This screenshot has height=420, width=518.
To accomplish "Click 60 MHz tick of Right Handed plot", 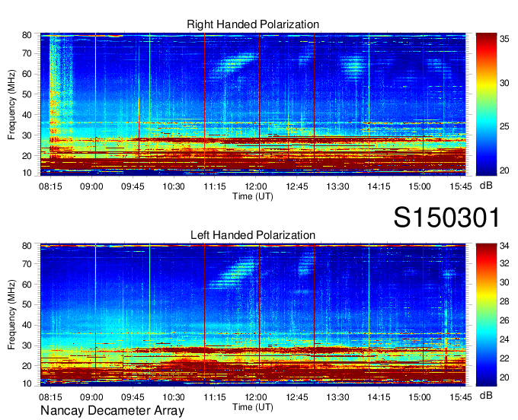I will 27,74.
